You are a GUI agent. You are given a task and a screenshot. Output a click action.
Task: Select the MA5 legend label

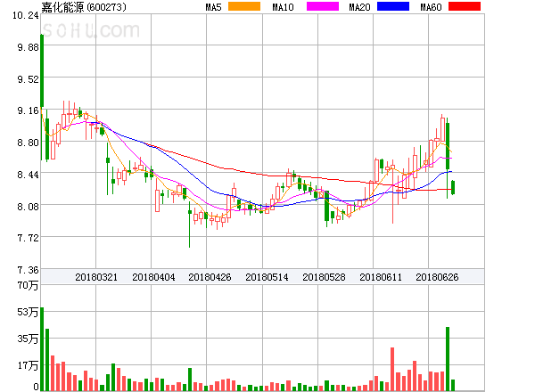pos(213,7)
